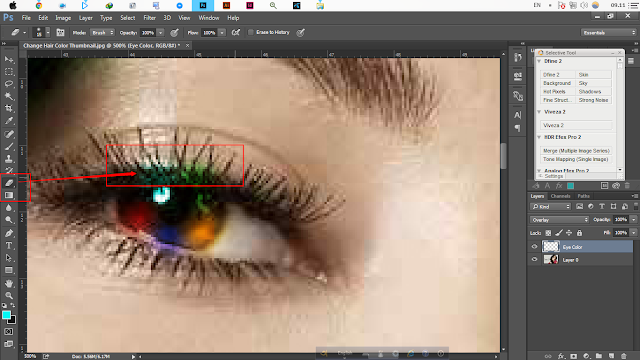Select the Lasso tool
The image size is (640, 360).
pos(9,84)
